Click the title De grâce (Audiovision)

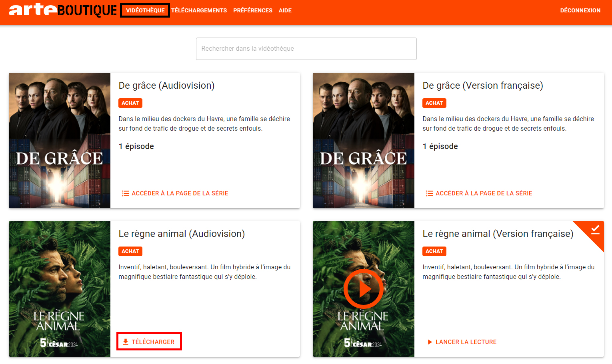click(x=166, y=86)
